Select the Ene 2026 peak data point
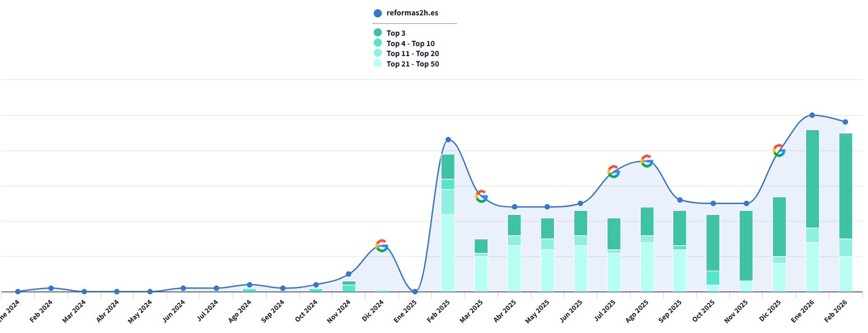 (812, 115)
